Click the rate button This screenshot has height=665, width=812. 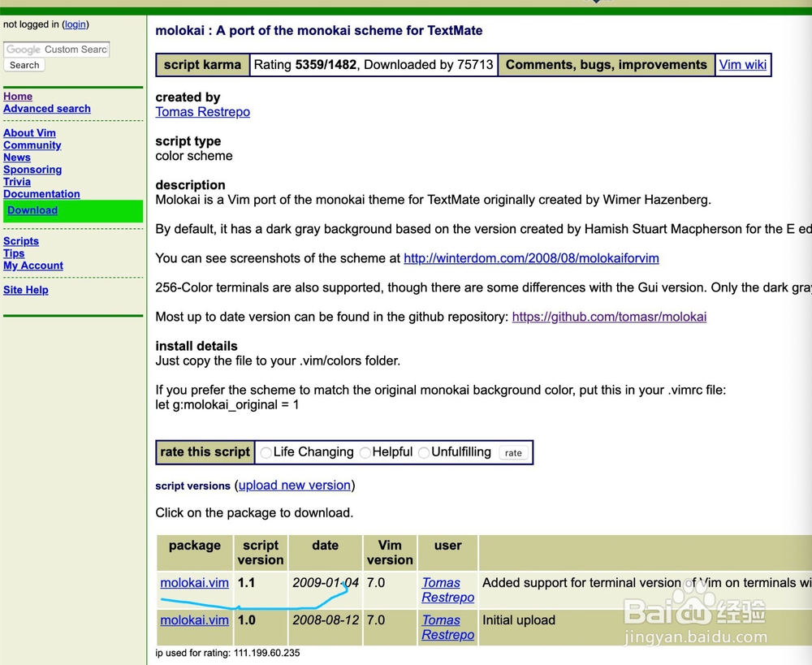[x=513, y=452]
